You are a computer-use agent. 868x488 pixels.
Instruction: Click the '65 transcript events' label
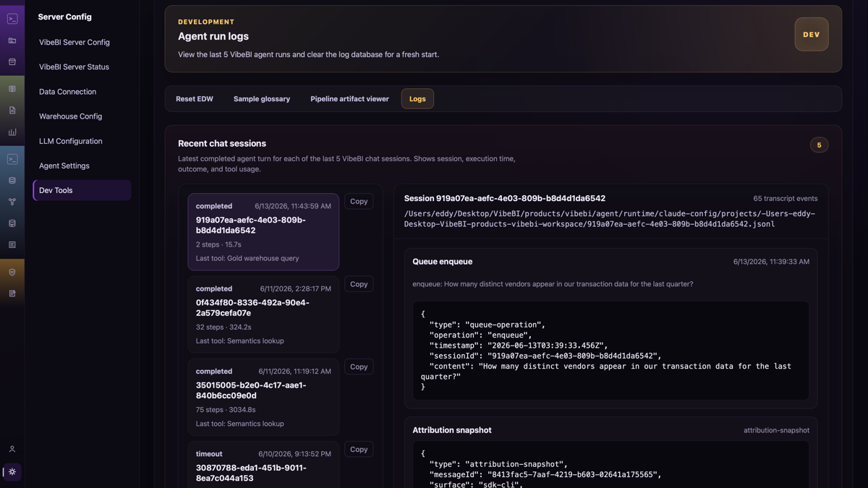click(x=786, y=198)
